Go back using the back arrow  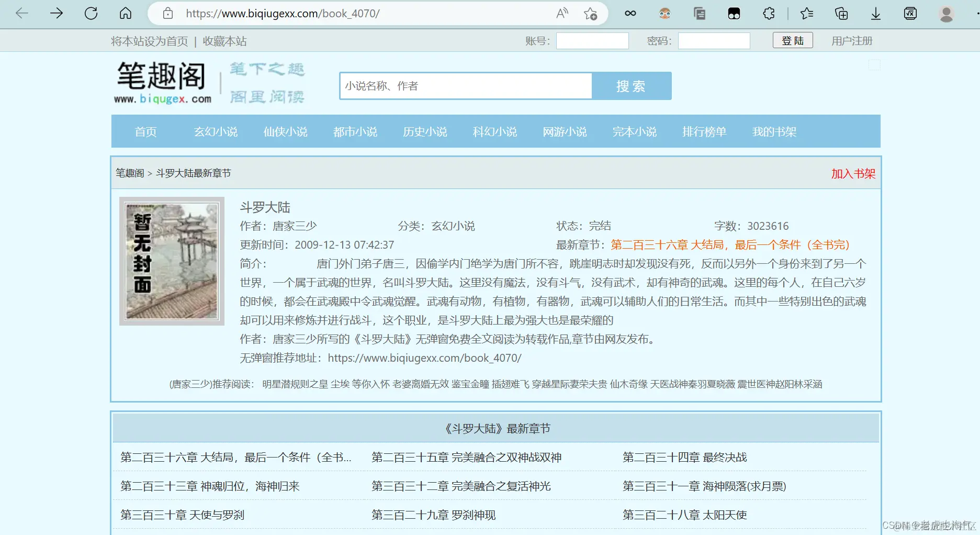(x=22, y=14)
